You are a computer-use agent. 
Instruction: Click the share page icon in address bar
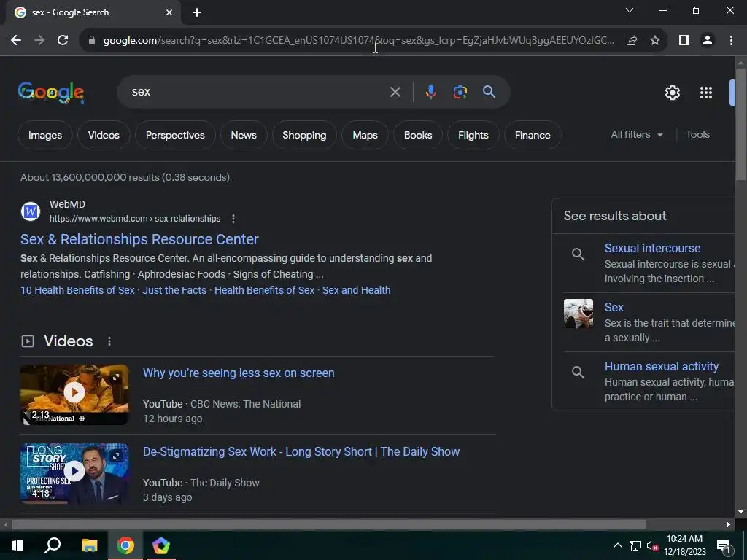click(x=632, y=41)
